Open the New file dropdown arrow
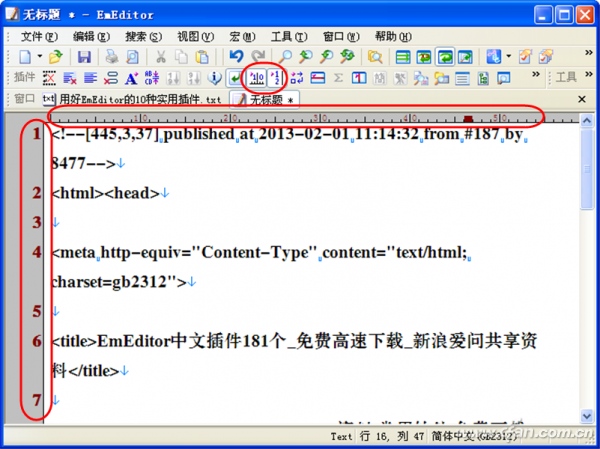 pyautogui.click(x=40, y=56)
